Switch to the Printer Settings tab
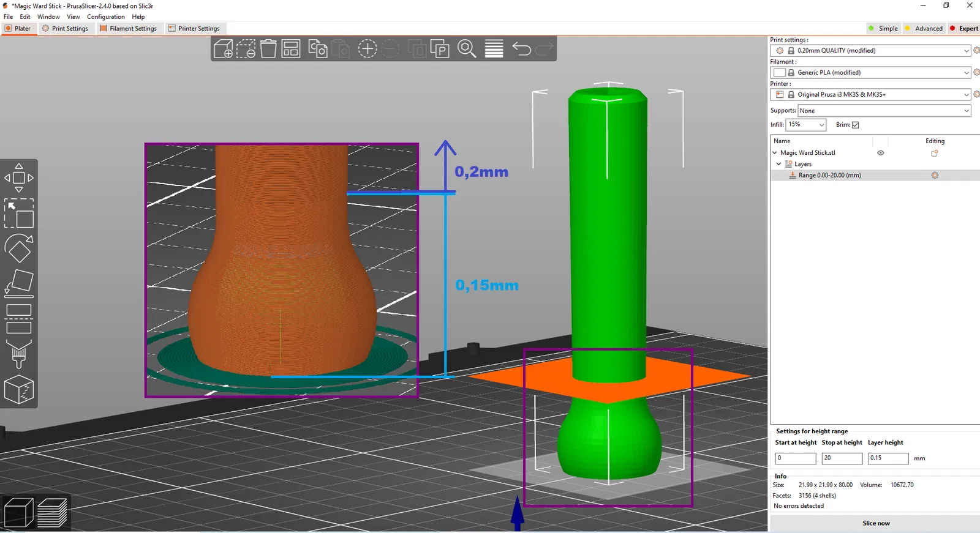The height and width of the screenshot is (533, 980). pyautogui.click(x=194, y=29)
